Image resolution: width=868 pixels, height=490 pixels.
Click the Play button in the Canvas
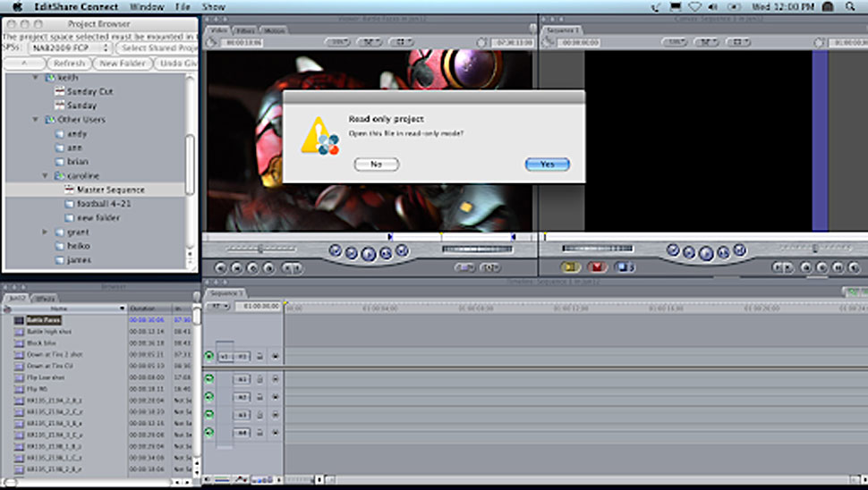pyautogui.click(x=706, y=253)
